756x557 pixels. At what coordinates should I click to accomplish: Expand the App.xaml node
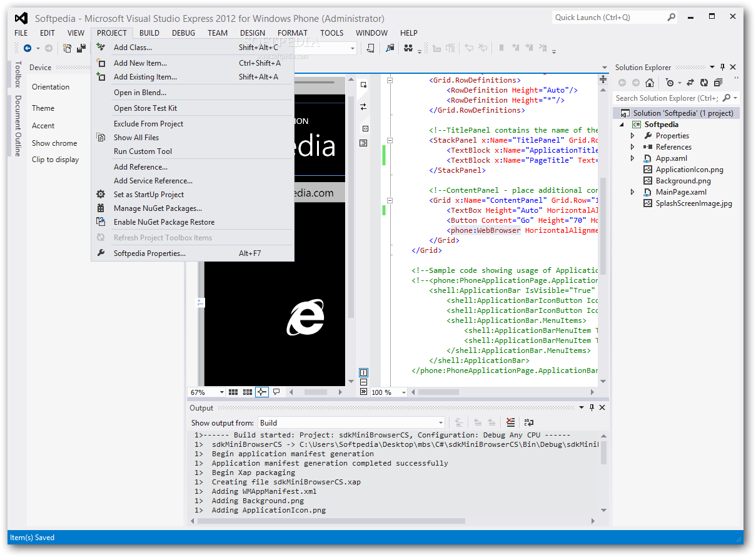click(x=632, y=158)
